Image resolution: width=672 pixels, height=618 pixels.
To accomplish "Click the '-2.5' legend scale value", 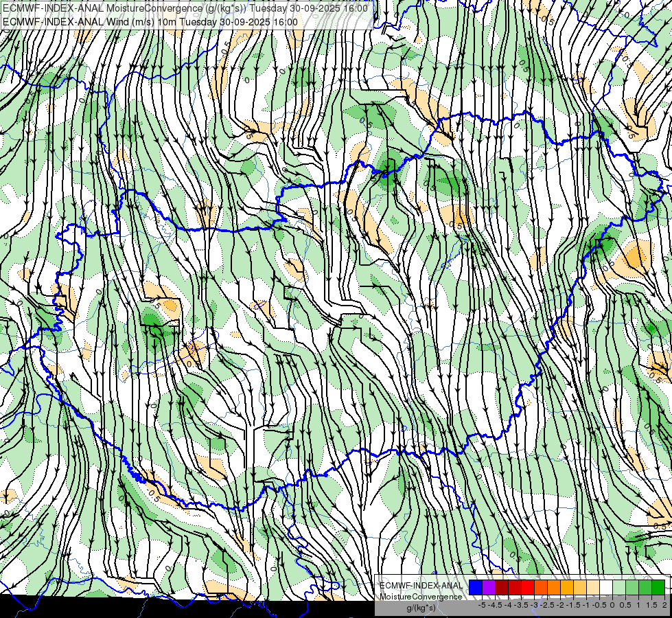I will (x=548, y=605).
